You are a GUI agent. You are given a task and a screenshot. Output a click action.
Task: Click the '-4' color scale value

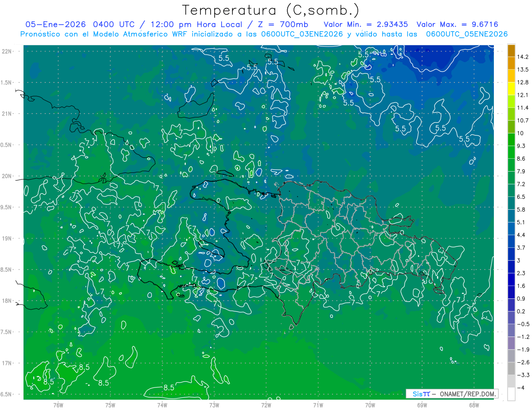(520, 388)
